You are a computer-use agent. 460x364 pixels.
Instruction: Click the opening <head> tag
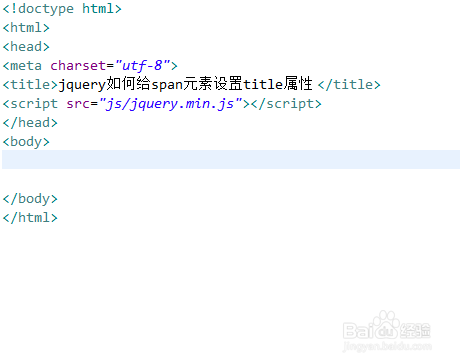pos(26,47)
